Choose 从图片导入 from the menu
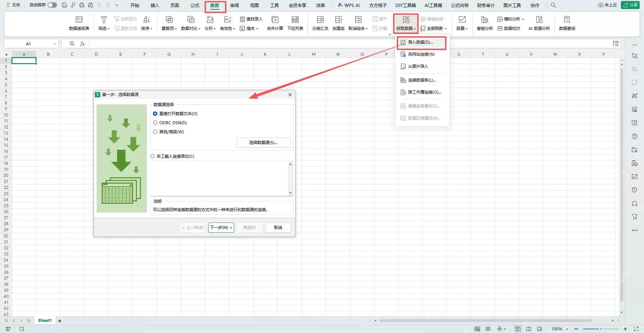This screenshot has height=333, width=644. (418, 66)
